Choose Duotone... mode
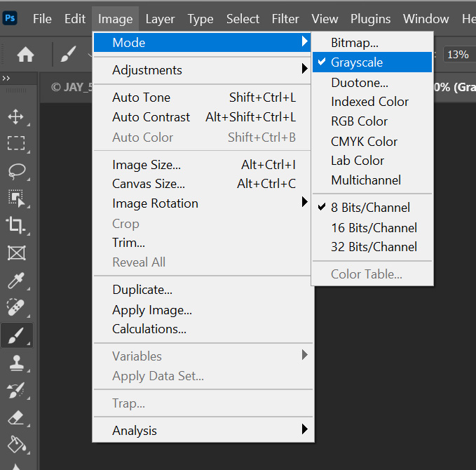 tap(372, 82)
